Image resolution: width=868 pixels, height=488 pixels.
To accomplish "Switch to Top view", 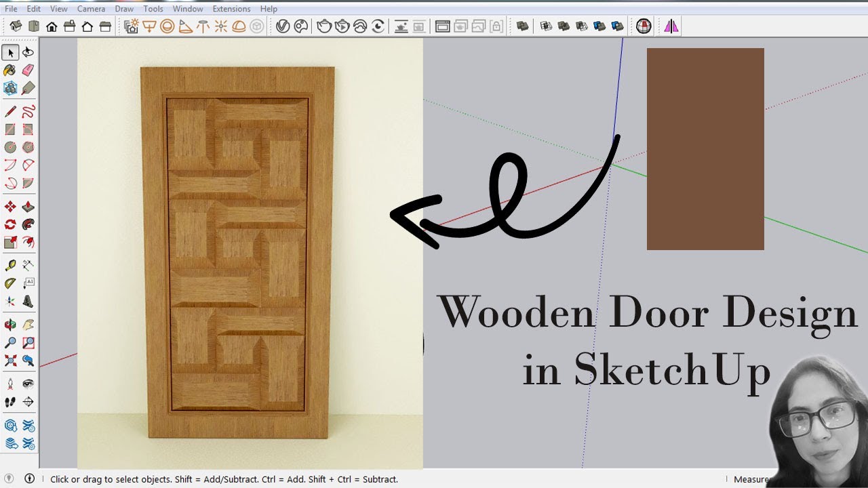I will (34, 26).
